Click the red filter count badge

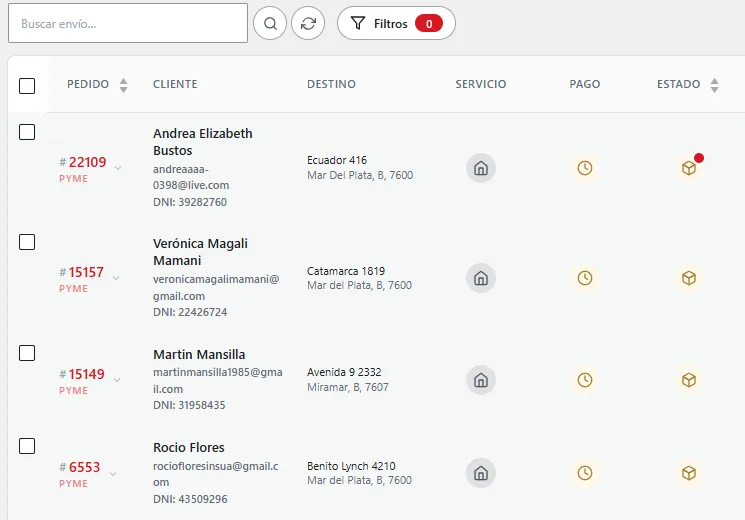click(429, 23)
